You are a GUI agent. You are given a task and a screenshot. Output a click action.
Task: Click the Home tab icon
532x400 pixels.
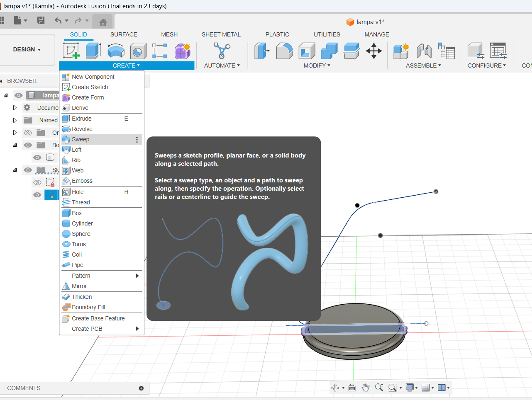point(103,22)
